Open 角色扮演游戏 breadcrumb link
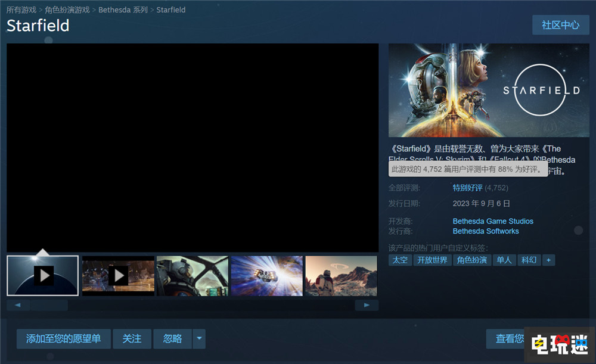 pos(67,10)
